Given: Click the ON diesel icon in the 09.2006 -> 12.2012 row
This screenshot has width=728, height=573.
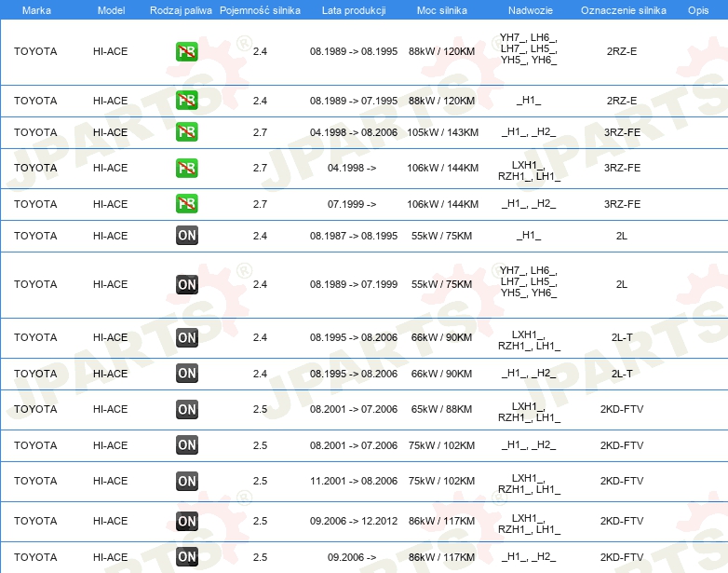Looking at the screenshot, I should point(186,521).
